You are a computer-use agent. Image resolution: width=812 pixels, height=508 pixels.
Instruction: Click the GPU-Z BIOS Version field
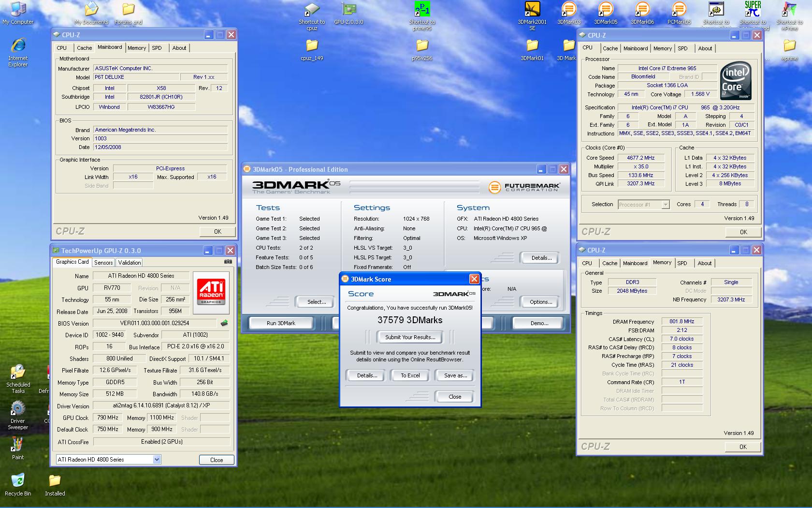click(x=155, y=323)
